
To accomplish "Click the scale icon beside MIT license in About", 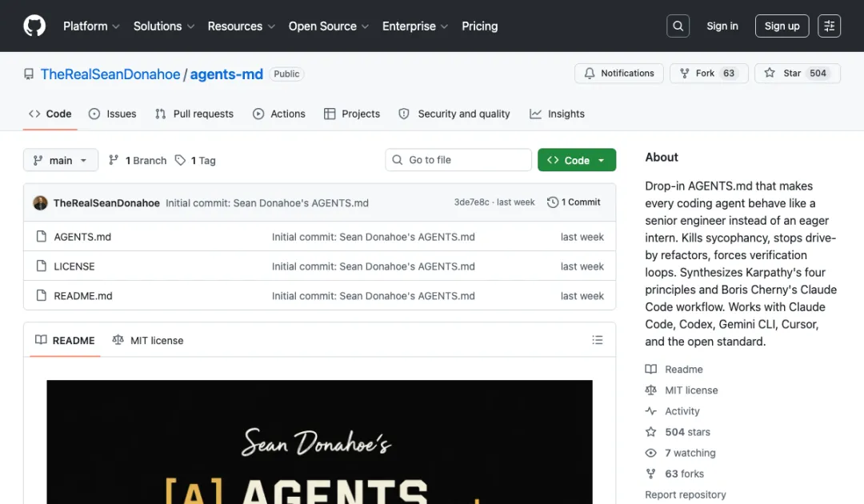I will [x=650, y=390].
